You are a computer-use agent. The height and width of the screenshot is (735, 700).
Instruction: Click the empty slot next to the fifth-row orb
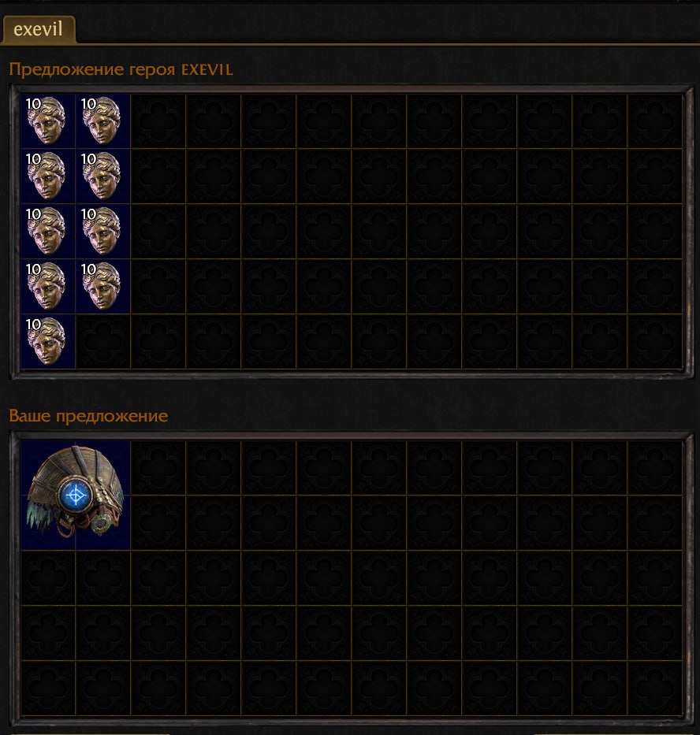pos(102,342)
